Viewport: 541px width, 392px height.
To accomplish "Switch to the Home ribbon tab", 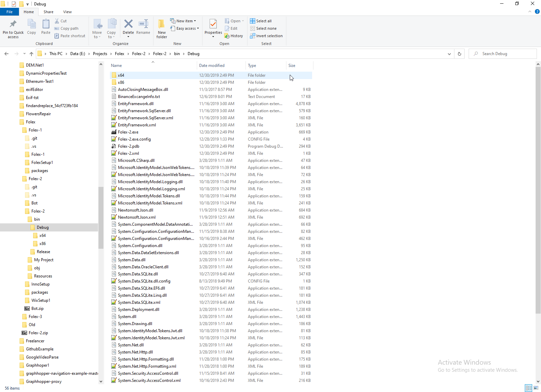I will click(29, 12).
